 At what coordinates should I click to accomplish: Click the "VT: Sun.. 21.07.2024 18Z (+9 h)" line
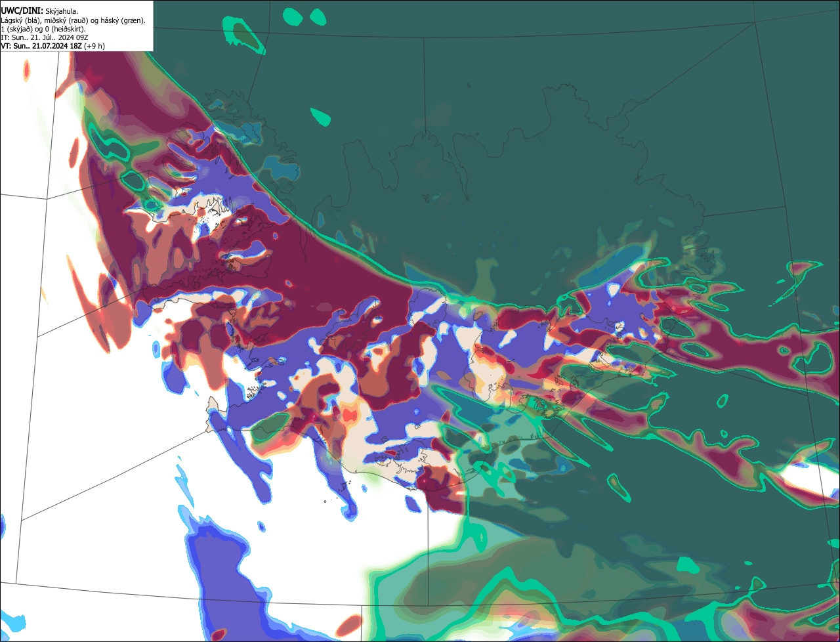(53, 46)
